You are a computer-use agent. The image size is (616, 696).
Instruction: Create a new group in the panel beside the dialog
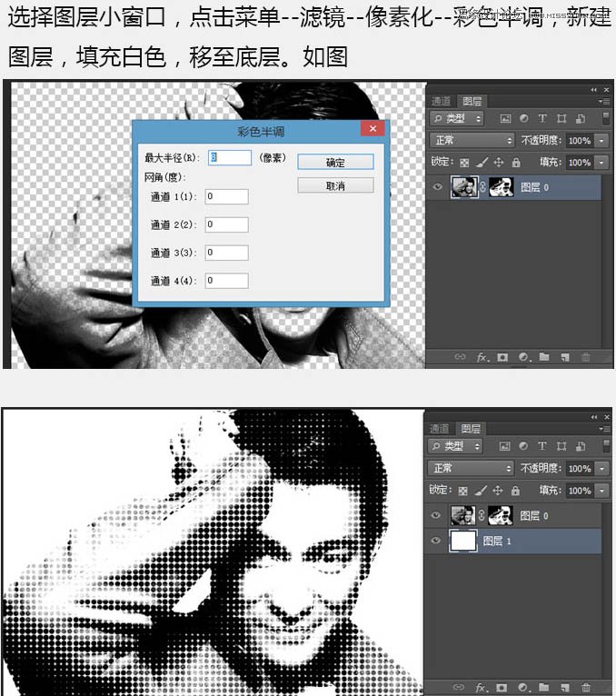(x=544, y=357)
